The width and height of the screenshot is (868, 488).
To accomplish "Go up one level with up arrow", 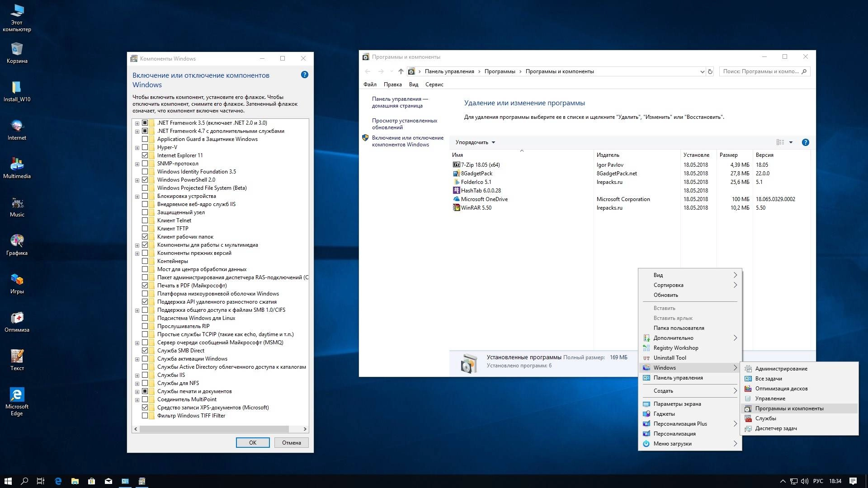I will 401,71.
